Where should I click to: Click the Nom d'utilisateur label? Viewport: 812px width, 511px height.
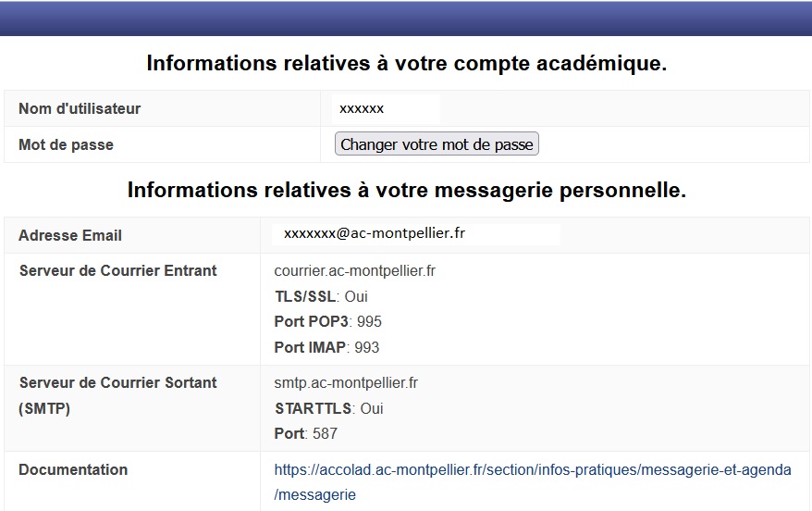click(80, 108)
